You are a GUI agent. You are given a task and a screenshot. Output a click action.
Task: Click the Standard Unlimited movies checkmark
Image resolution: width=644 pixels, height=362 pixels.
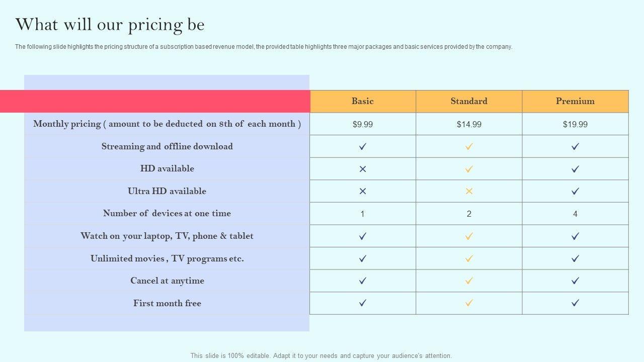[x=469, y=258]
